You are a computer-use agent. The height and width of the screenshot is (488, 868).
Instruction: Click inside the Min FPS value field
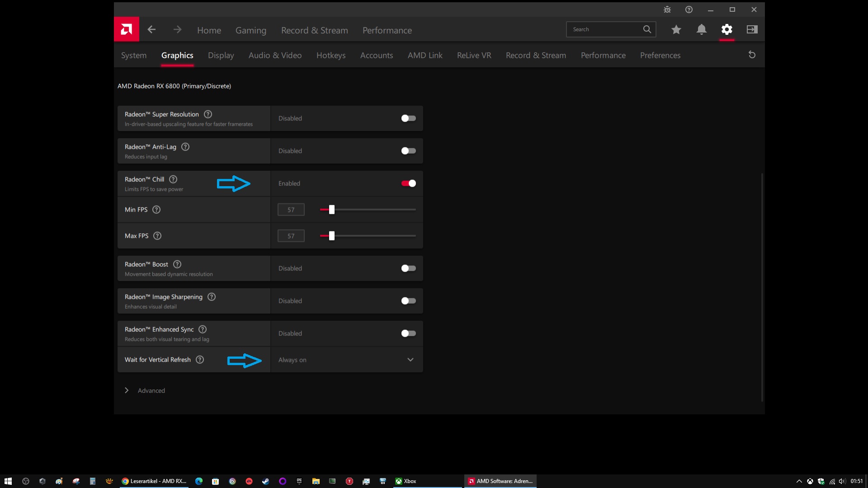coord(291,209)
